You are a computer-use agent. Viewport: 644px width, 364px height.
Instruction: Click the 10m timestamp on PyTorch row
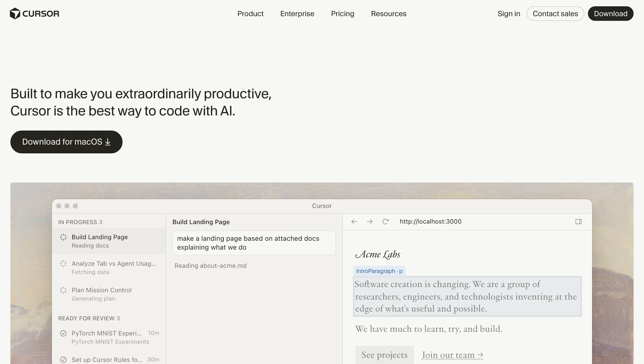pyautogui.click(x=153, y=333)
